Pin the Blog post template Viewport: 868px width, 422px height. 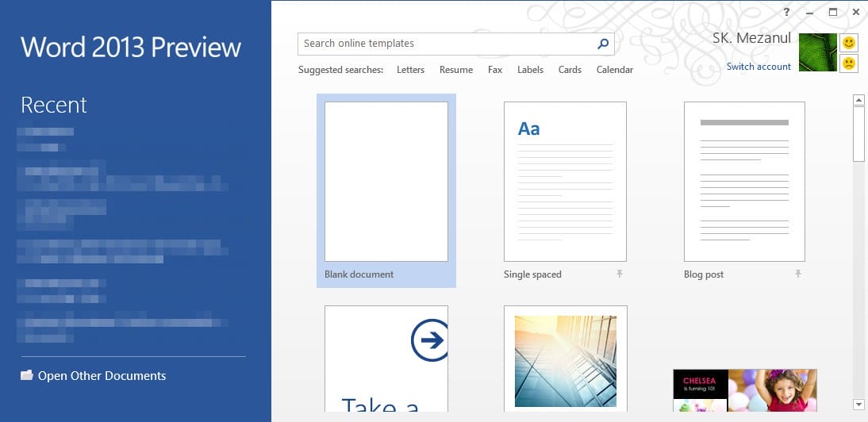click(797, 274)
